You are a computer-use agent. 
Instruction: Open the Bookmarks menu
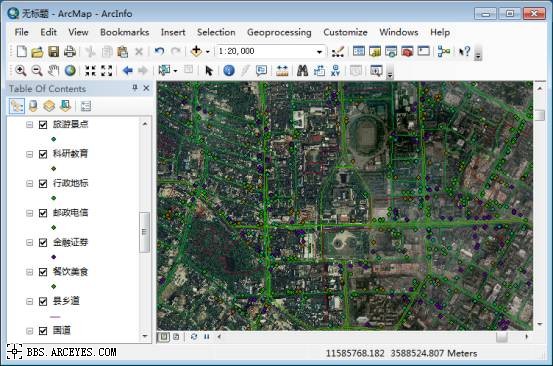124,32
